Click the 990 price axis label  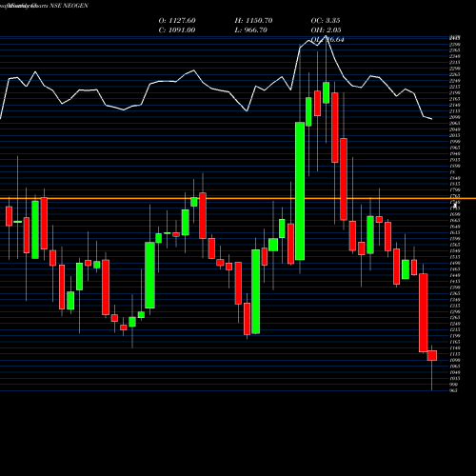pos(454,385)
